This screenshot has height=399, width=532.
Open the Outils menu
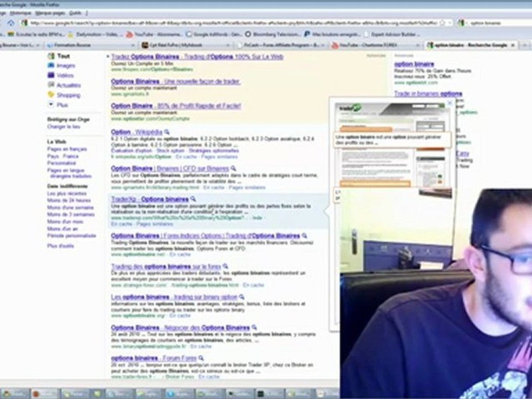[x=75, y=13]
